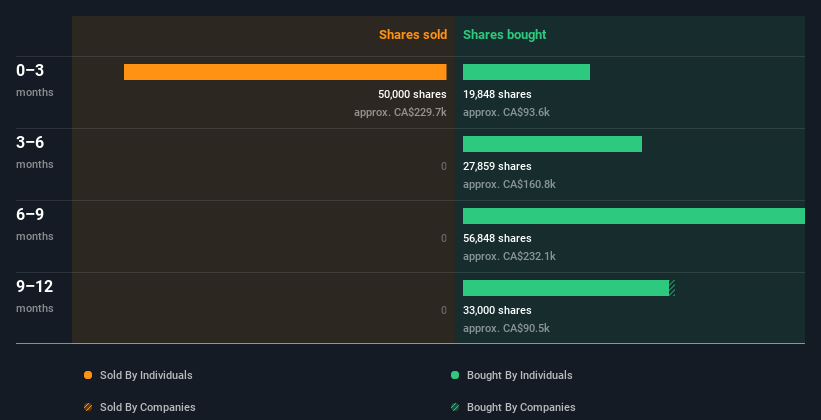Select the orange 50,000 shares sold bar
The height and width of the screenshot is (420, 821).
point(285,72)
